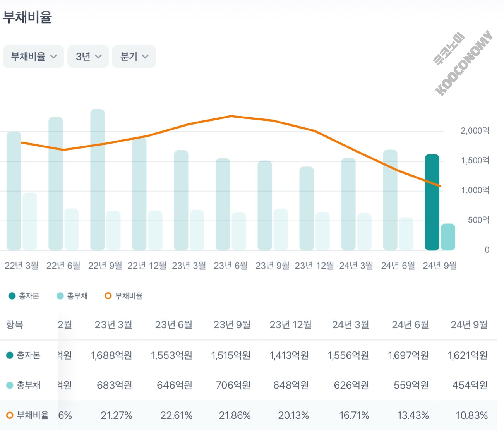Click the 부채비율 table row label

pos(27,415)
